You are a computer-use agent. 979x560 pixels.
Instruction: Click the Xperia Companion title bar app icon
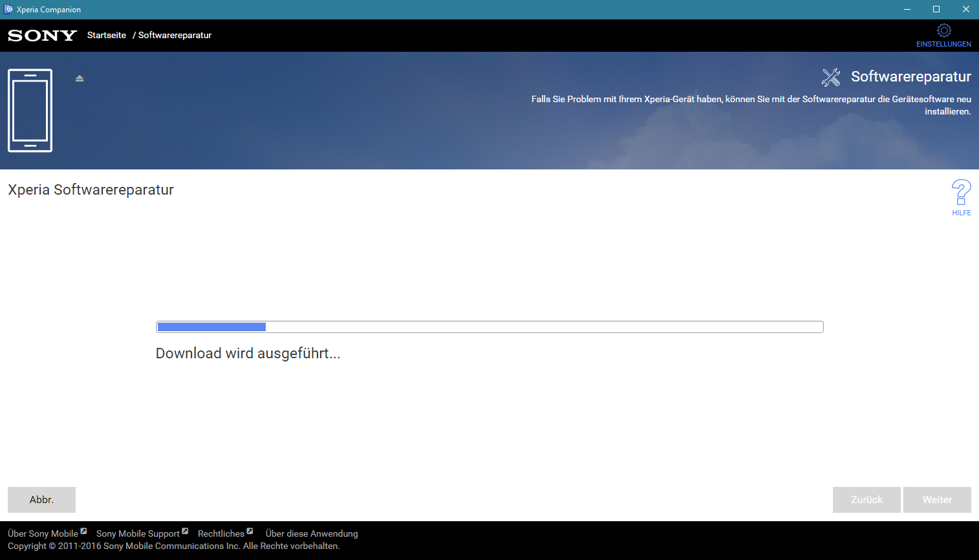click(x=8, y=9)
